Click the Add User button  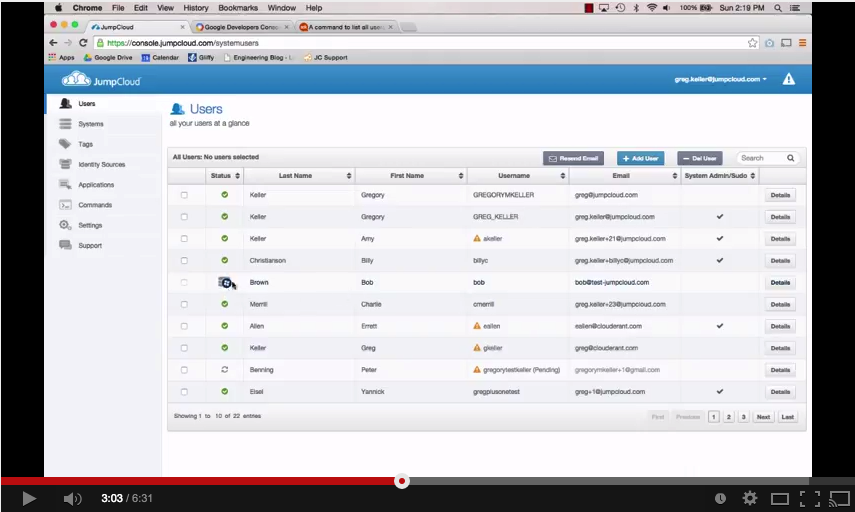pos(641,158)
